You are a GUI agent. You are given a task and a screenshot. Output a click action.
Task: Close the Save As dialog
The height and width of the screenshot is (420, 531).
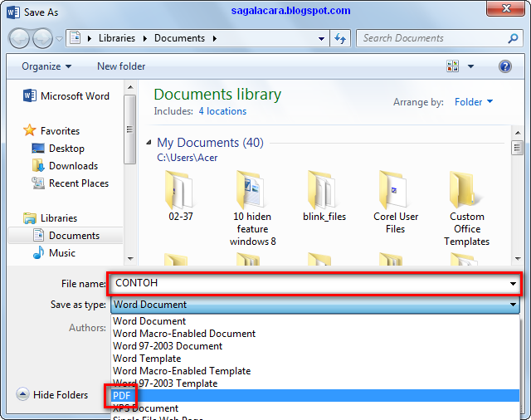click(506, 8)
